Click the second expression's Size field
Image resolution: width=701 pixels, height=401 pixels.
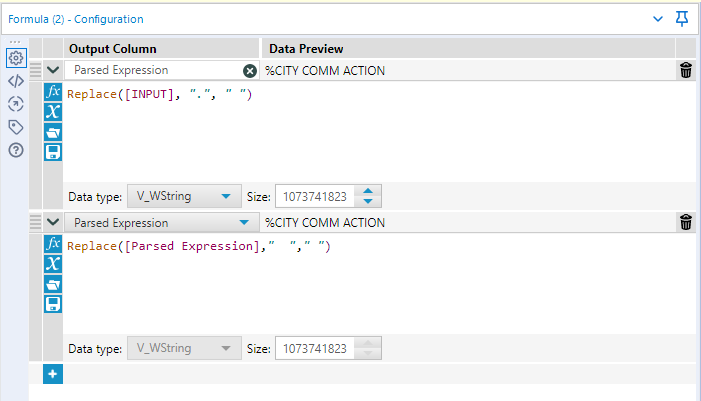tap(315, 348)
